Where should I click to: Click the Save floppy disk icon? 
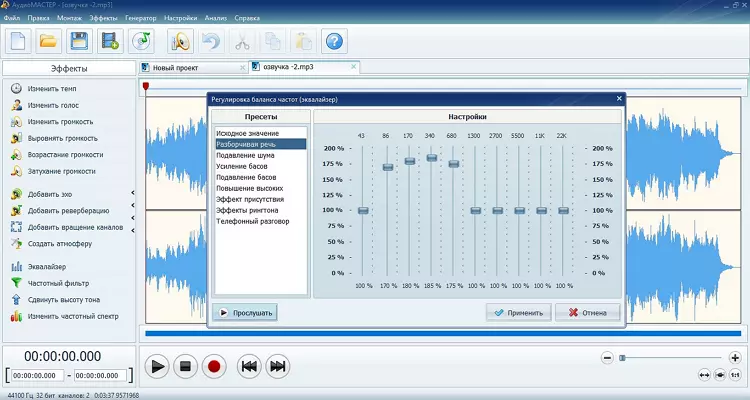tap(79, 41)
